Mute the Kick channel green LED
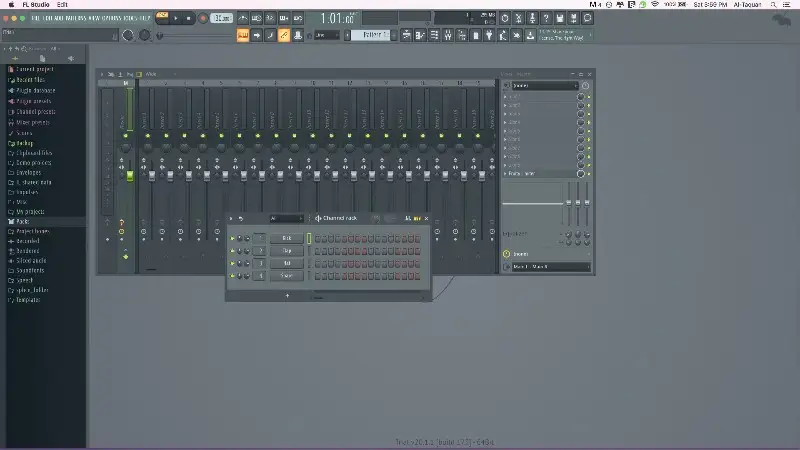The image size is (800, 450). [x=232, y=238]
